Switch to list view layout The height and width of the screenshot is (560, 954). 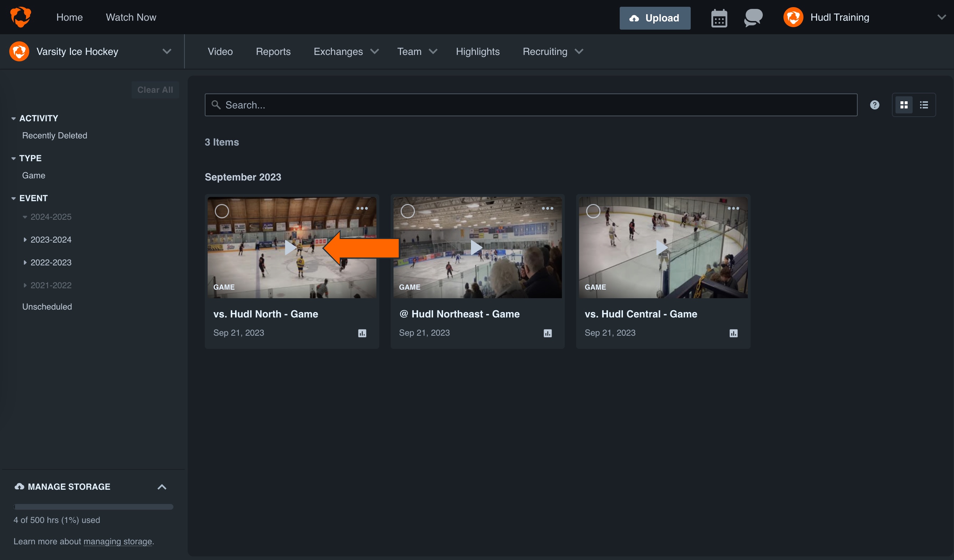coord(924,105)
